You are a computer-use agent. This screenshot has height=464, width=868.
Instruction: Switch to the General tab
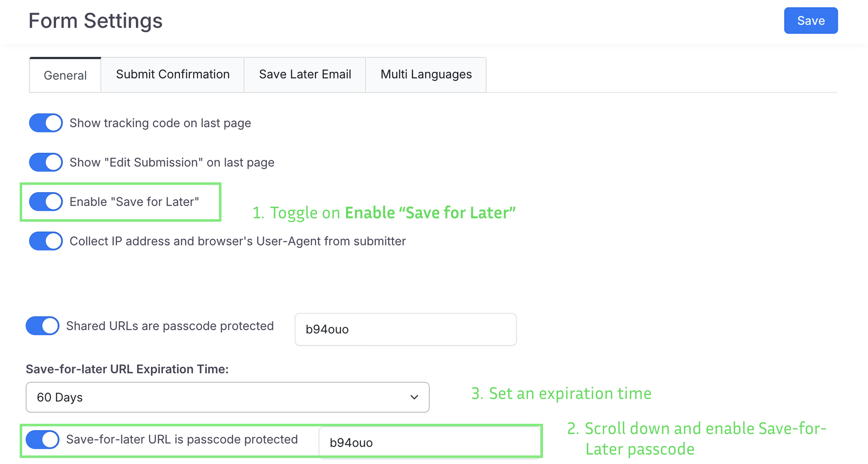[65, 75]
